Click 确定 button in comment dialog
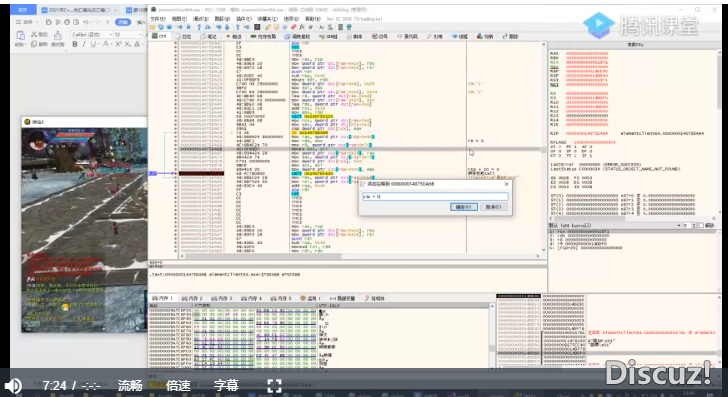 463,207
